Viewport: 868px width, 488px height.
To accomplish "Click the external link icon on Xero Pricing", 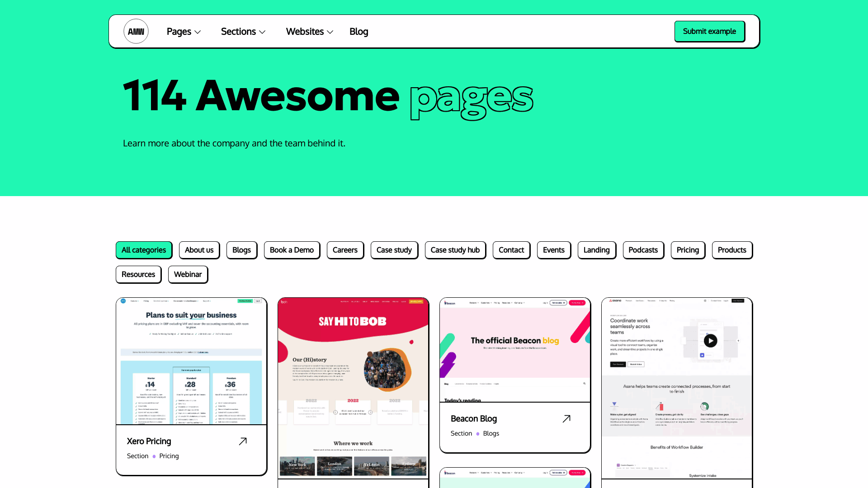I will [x=243, y=441].
